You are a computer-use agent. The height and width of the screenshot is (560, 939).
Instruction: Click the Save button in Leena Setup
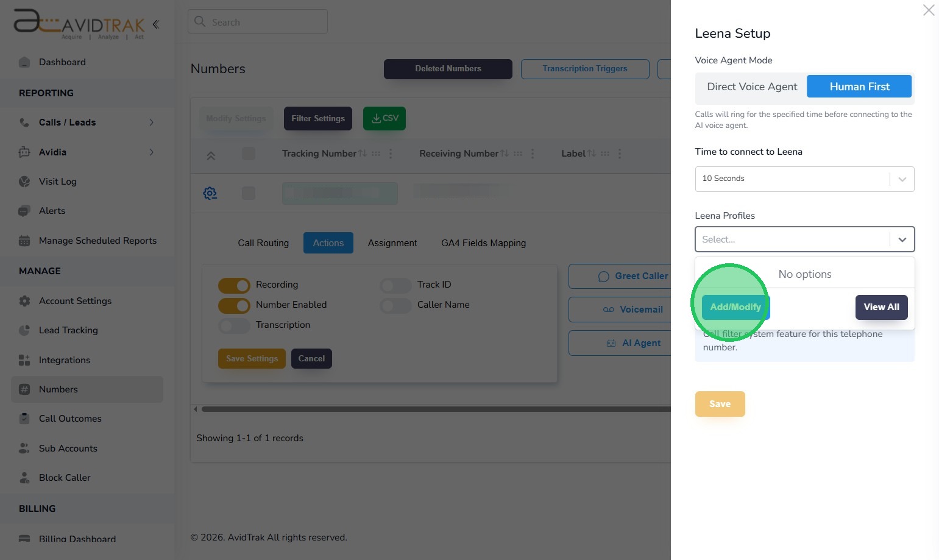pos(720,404)
